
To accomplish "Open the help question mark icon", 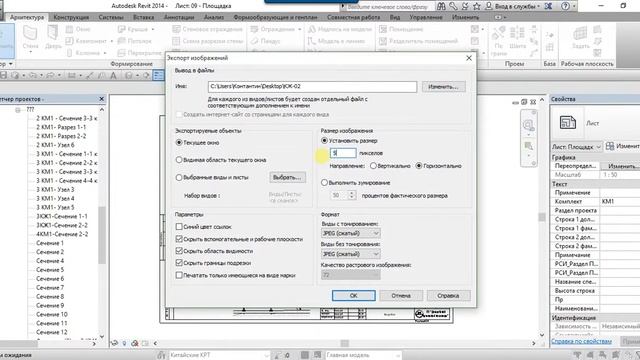I will [x=565, y=6].
